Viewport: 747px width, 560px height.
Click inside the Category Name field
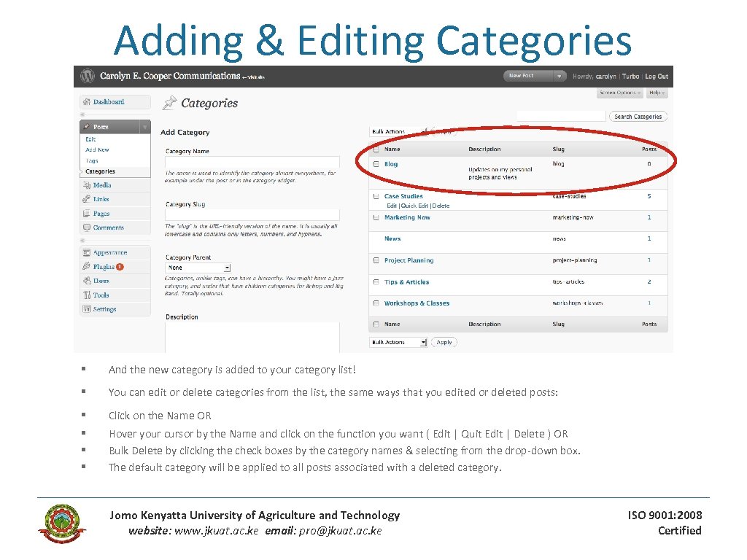[x=252, y=160]
